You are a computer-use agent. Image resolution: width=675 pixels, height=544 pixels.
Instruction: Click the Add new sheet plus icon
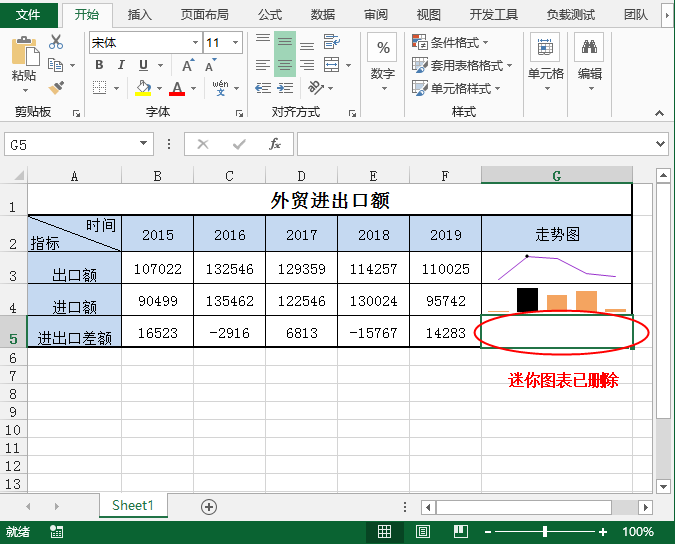click(x=209, y=506)
